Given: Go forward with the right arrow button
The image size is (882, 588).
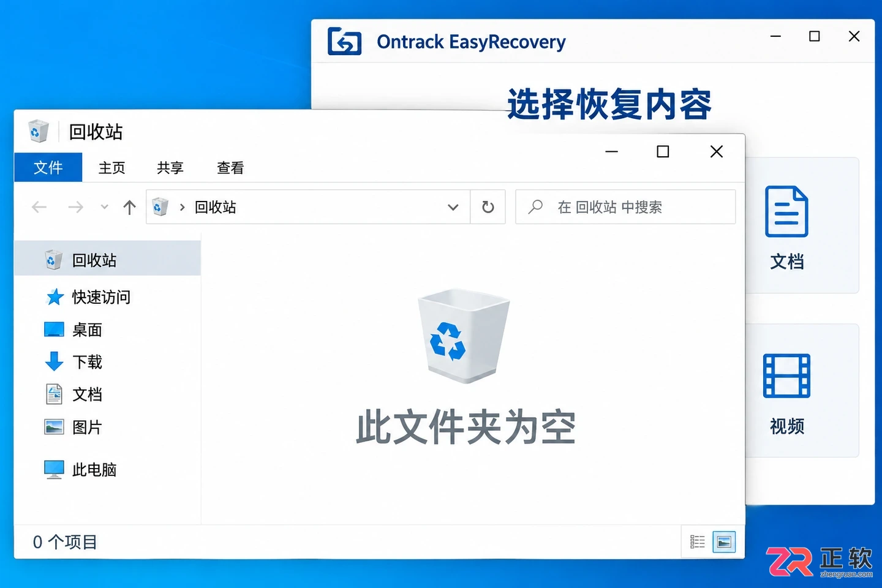Looking at the screenshot, I should tap(75, 207).
